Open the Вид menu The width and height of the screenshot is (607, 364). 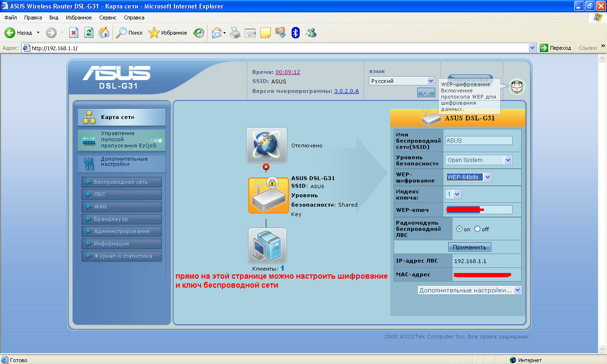(x=54, y=18)
